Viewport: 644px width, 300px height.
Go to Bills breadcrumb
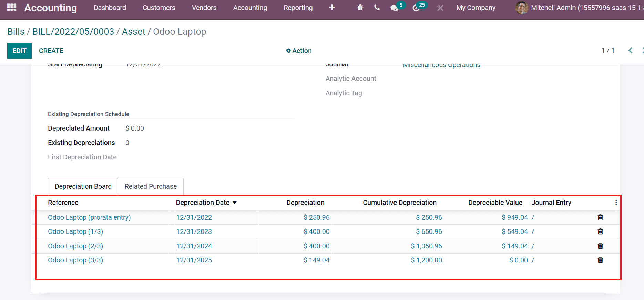tap(16, 32)
